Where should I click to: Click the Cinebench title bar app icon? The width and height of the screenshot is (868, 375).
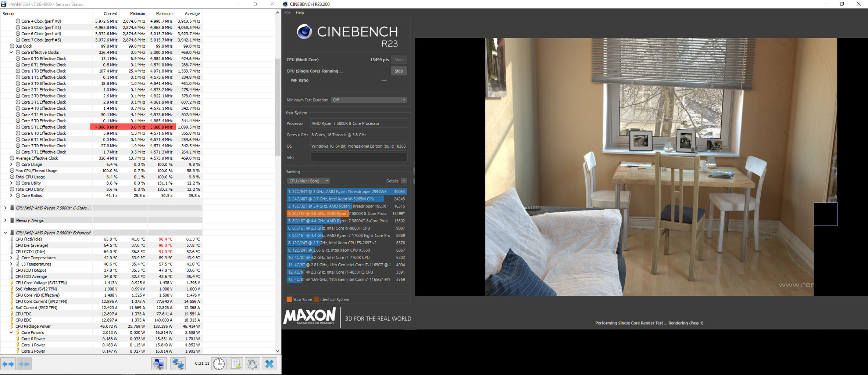point(285,4)
